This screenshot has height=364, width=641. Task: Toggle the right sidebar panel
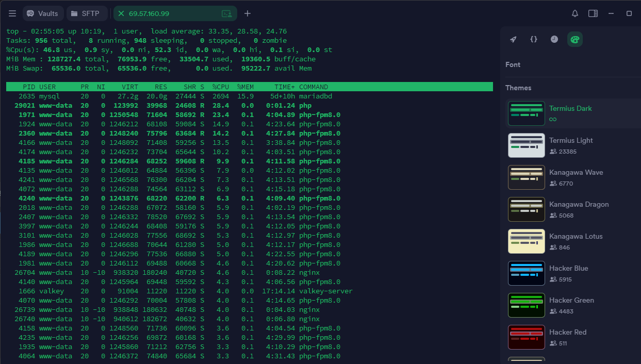tap(593, 13)
